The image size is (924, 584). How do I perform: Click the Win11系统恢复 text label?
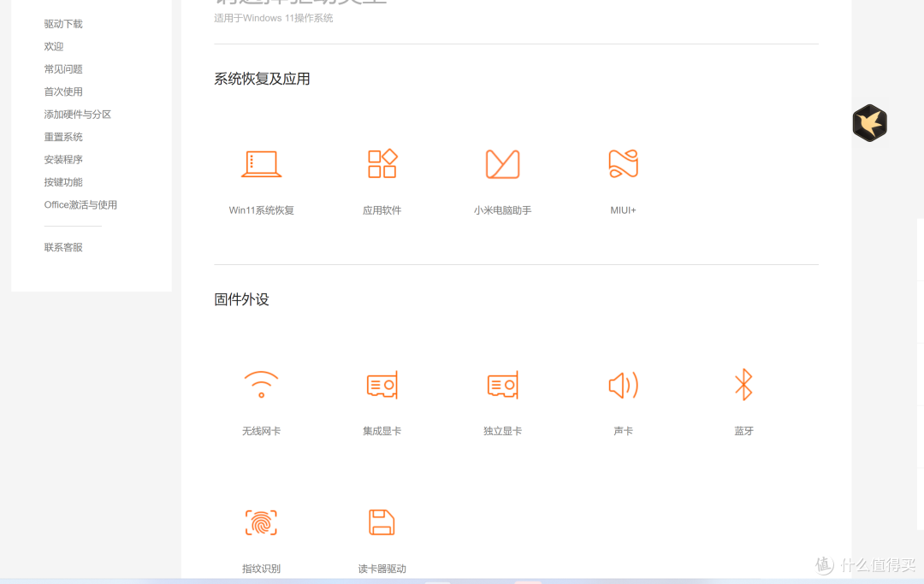(261, 210)
